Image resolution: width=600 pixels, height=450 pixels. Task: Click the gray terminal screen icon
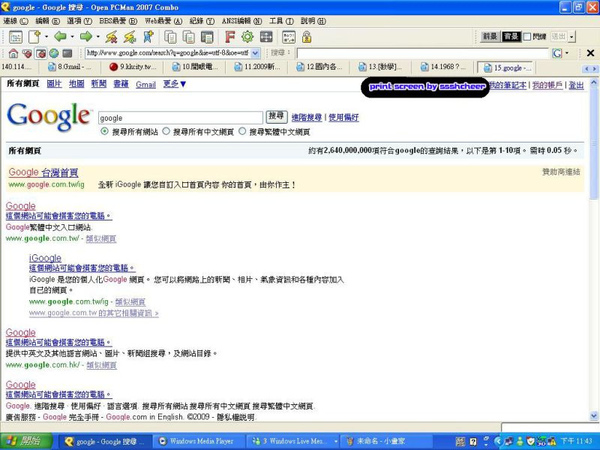(x=67, y=53)
